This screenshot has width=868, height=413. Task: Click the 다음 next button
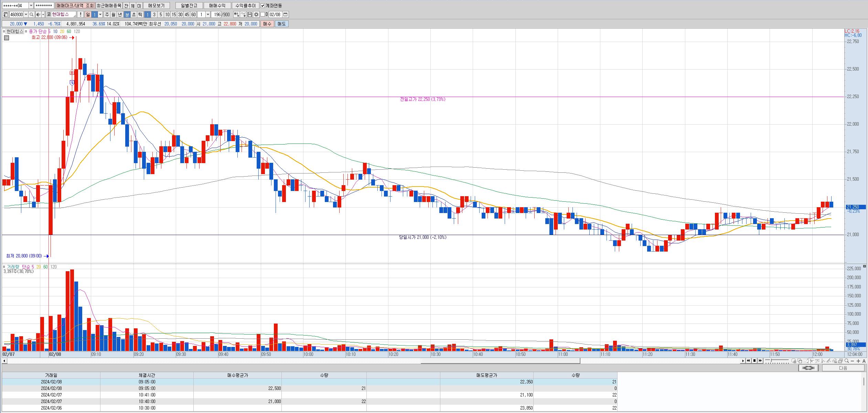point(843,368)
